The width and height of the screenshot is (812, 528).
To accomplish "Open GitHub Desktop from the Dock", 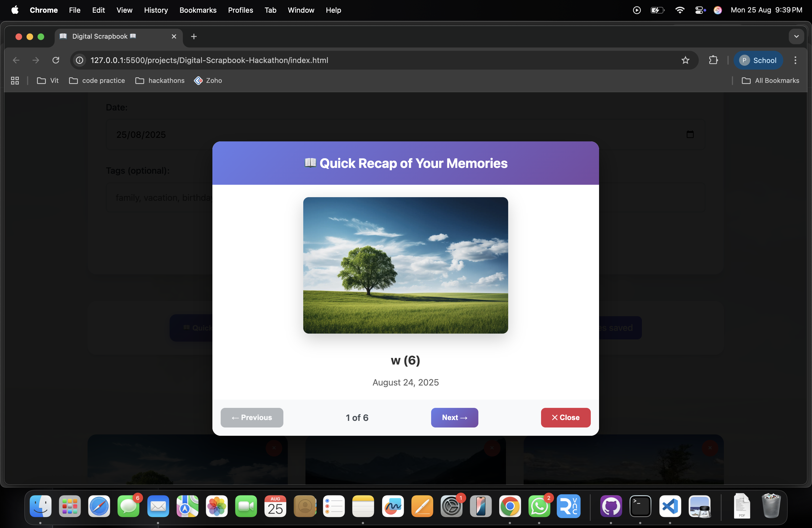I will pyautogui.click(x=611, y=506).
